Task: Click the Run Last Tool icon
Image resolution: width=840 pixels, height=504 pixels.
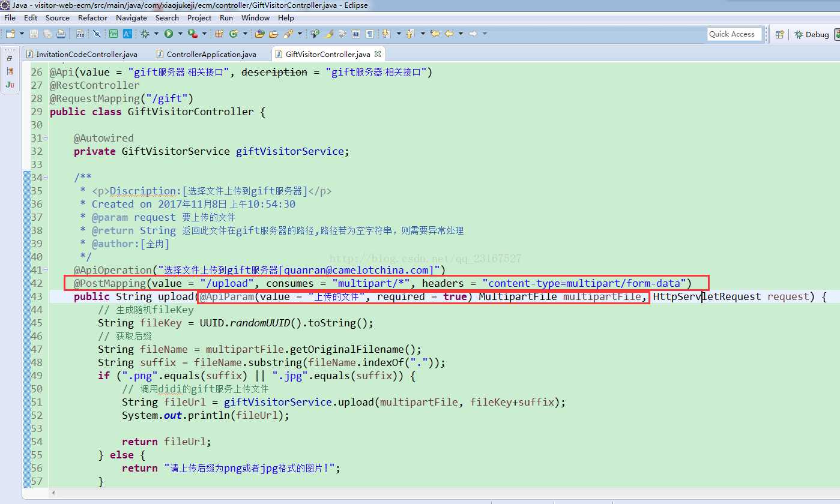Action: [193, 34]
